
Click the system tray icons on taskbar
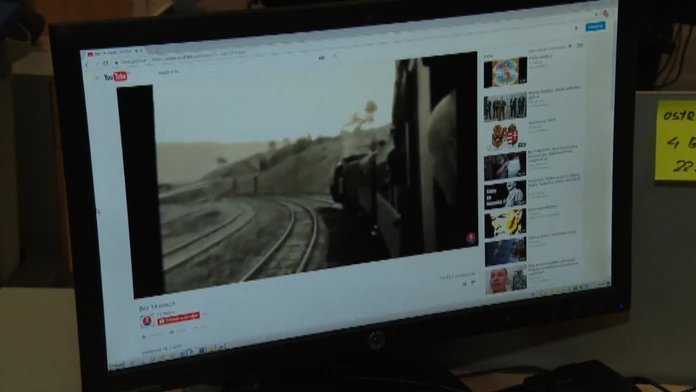(x=570, y=289)
